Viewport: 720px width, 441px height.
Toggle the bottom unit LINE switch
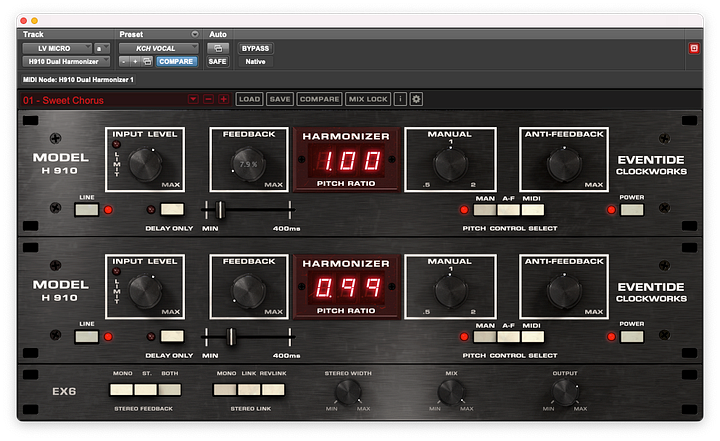coord(87,337)
